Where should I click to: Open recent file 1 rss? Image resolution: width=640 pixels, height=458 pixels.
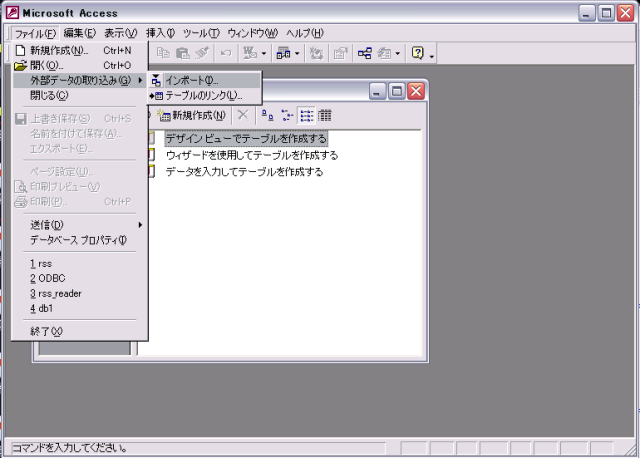point(80,264)
